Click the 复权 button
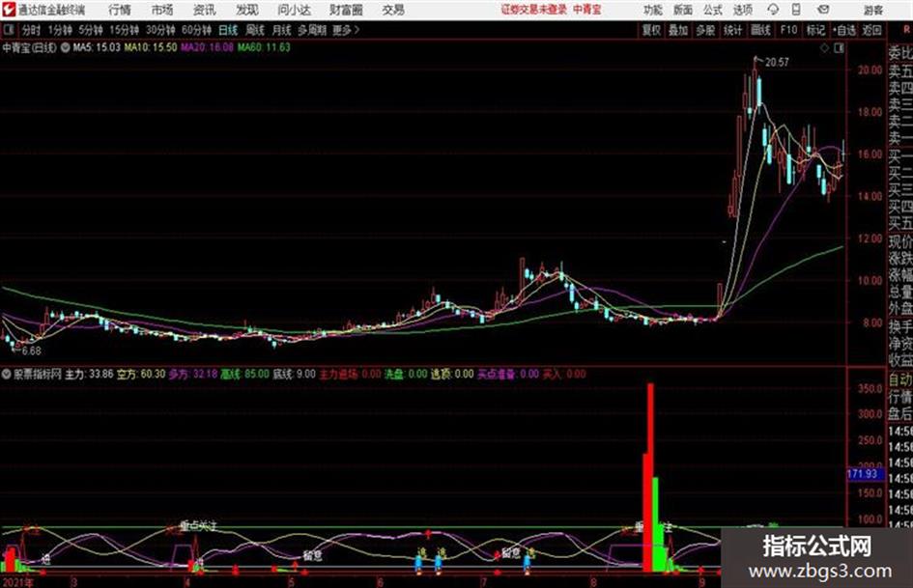This screenshot has height=588, width=913. (x=651, y=30)
